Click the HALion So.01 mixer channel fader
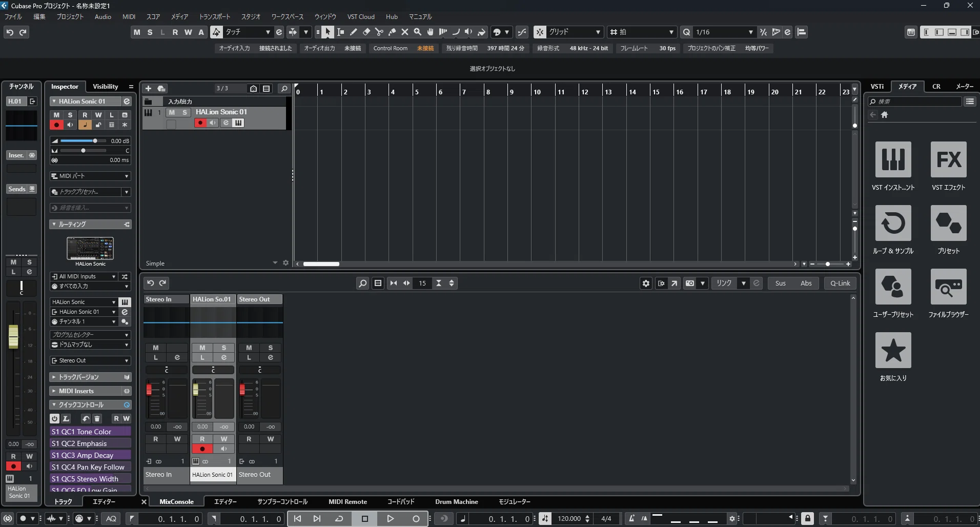The image size is (980, 527). [195, 390]
